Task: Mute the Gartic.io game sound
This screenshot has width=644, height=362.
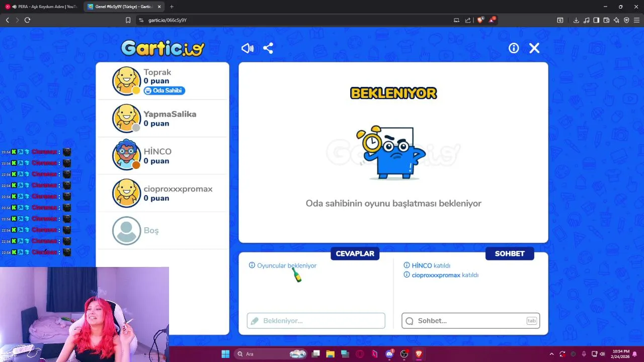Action: pyautogui.click(x=248, y=48)
